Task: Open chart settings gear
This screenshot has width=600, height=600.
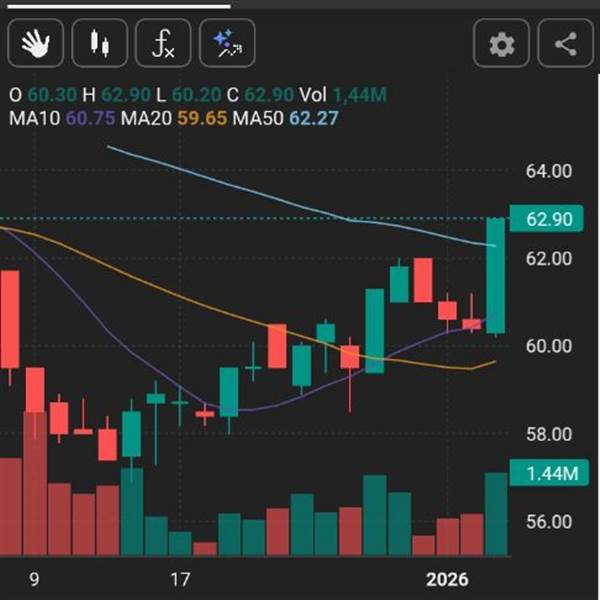Action: tap(501, 43)
